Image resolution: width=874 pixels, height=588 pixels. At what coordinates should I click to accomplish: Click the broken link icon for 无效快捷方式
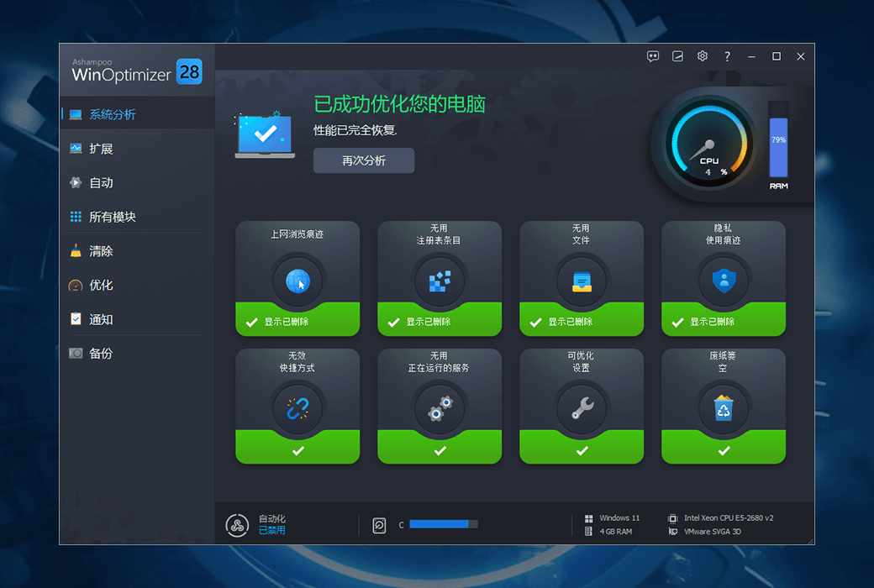297,408
